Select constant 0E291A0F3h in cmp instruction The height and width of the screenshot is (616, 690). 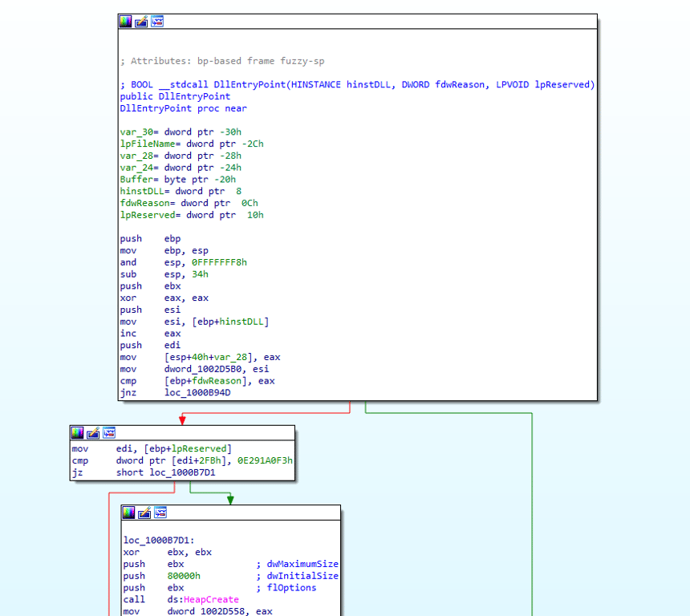click(x=265, y=460)
